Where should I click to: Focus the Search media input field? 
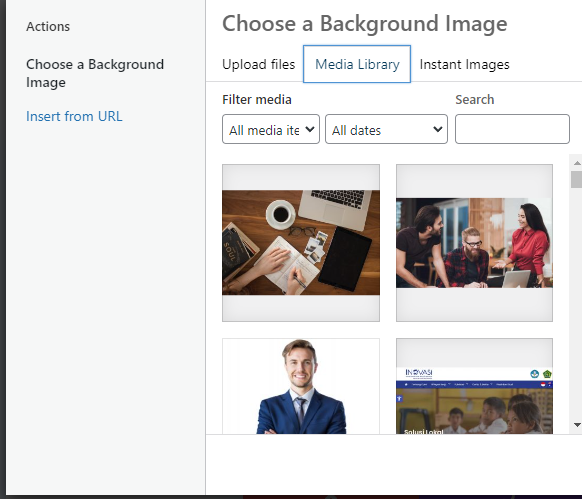(x=512, y=129)
